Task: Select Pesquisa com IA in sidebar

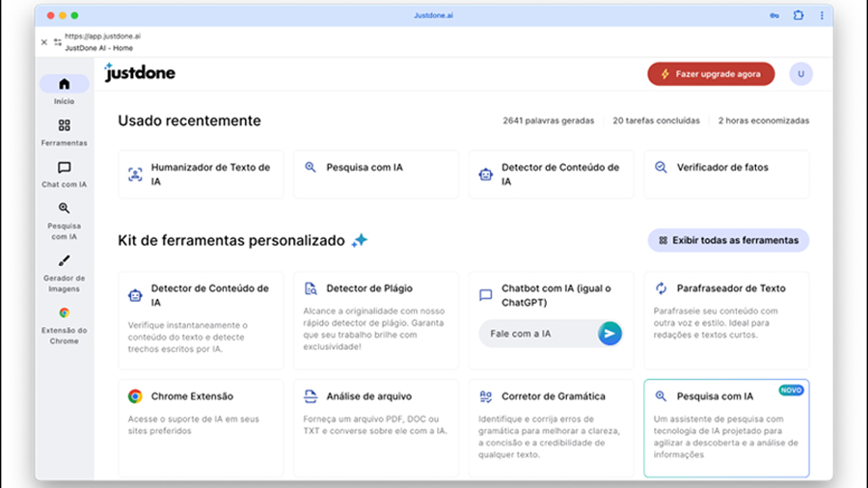Action: tap(64, 208)
